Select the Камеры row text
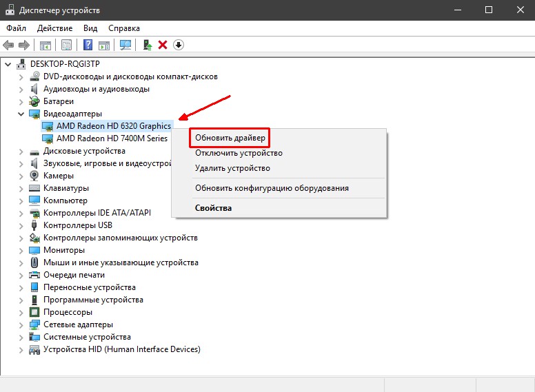 (x=59, y=176)
